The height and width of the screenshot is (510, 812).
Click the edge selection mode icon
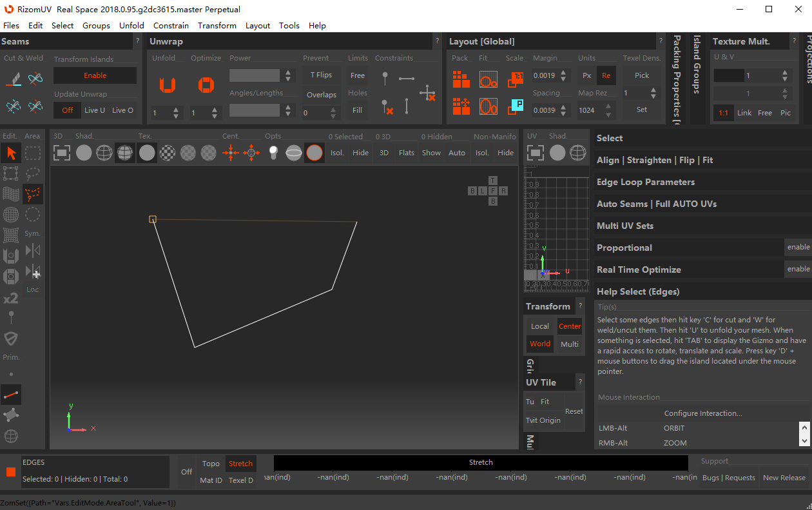[x=11, y=394]
